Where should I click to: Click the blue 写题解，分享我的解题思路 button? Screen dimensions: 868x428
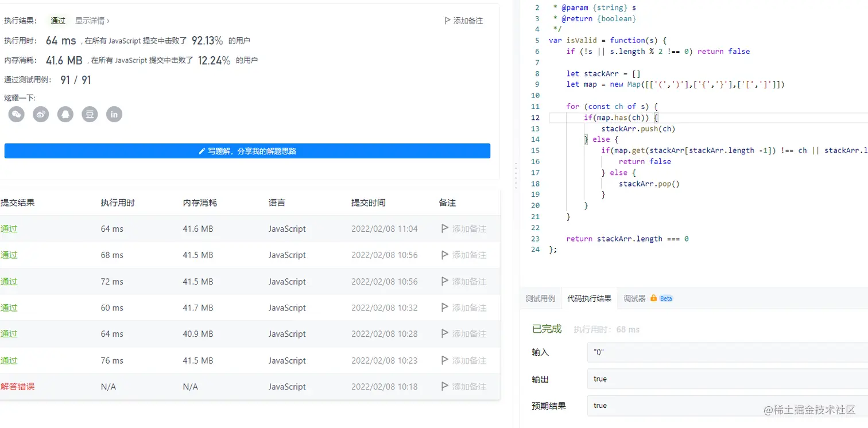tap(247, 151)
